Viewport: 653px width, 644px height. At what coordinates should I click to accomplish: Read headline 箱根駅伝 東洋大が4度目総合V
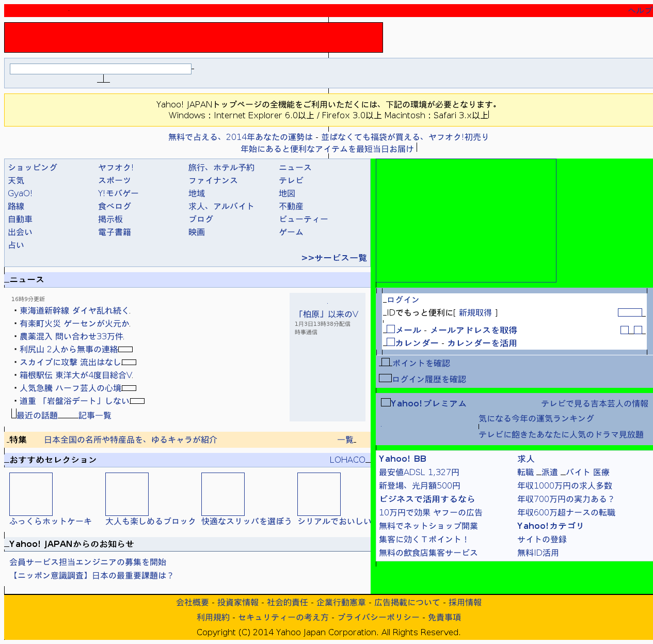pyautogui.click(x=75, y=375)
